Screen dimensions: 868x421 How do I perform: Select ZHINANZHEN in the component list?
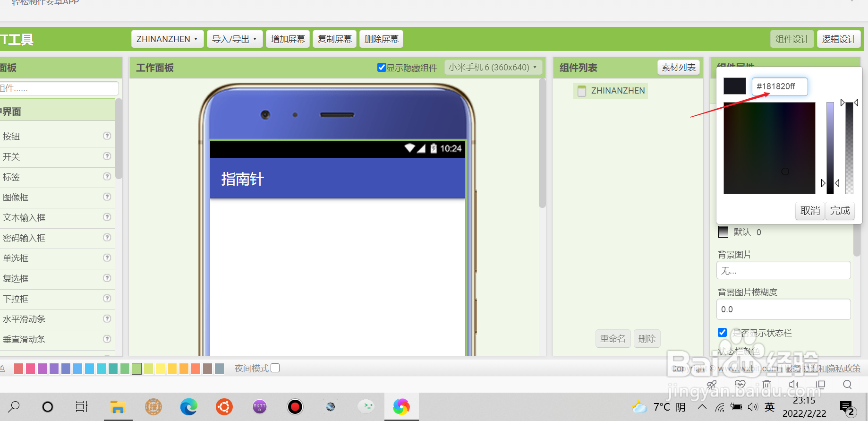click(611, 91)
